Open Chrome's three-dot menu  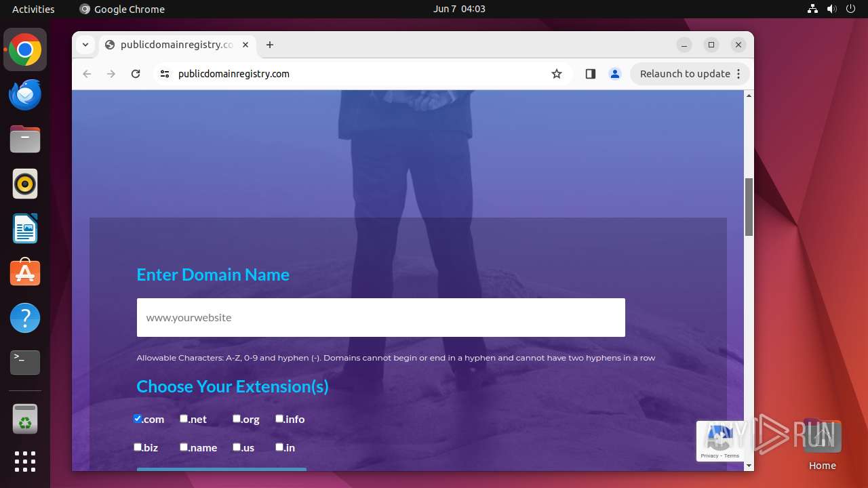pyautogui.click(x=738, y=74)
